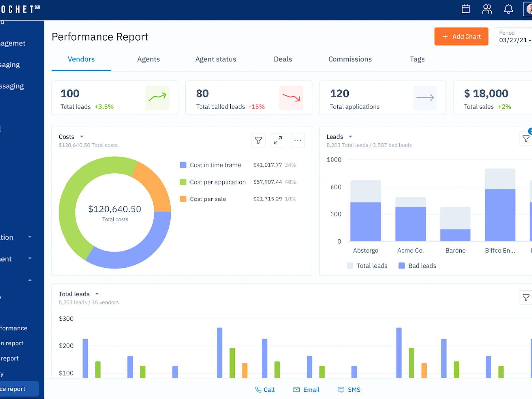Click the Call link
This screenshot has height=399, width=532.
(x=265, y=390)
